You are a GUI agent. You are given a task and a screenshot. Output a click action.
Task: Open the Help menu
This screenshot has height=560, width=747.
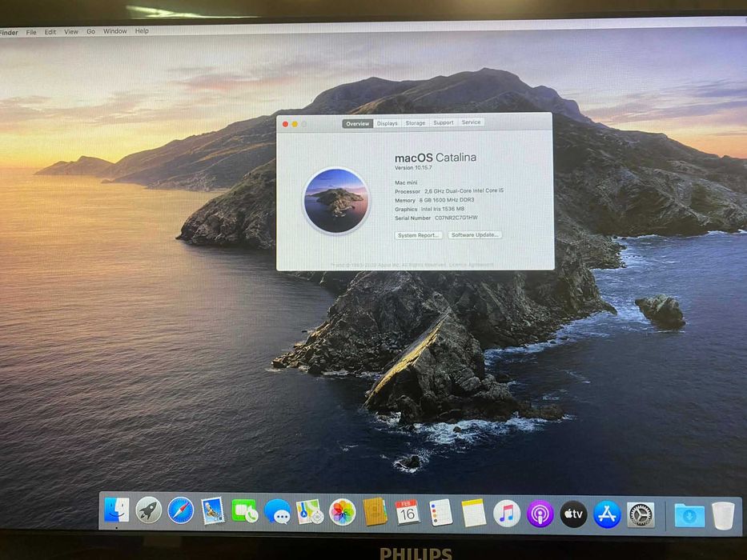coord(142,30)
